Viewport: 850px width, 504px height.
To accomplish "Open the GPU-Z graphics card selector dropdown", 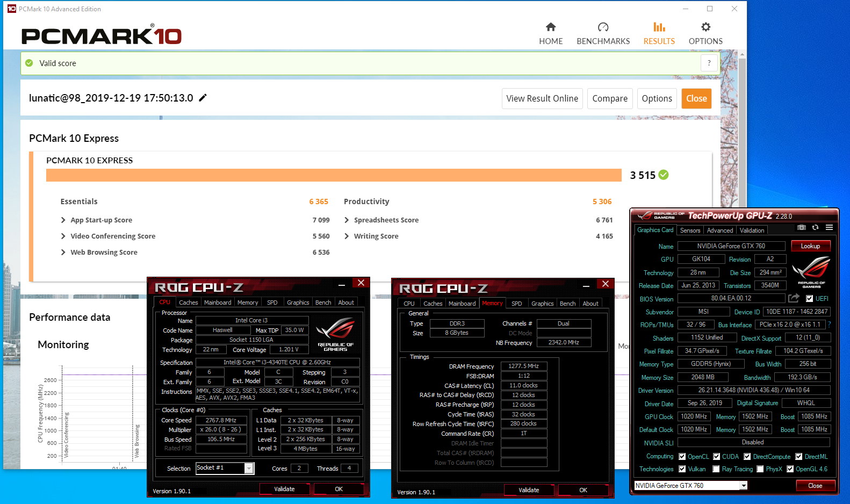I will [x=744, y=486].
